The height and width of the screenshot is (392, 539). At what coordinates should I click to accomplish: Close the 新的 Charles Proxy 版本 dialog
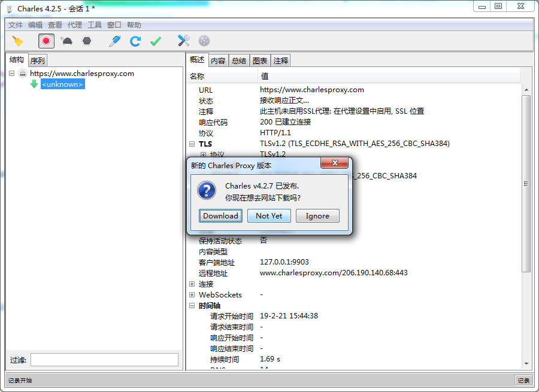click(x=335, y=163)
